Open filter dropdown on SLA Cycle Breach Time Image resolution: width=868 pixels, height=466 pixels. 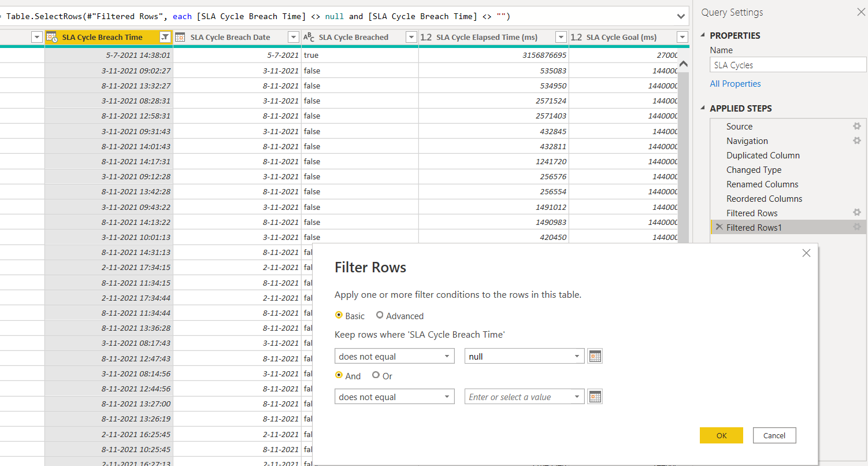165,37
